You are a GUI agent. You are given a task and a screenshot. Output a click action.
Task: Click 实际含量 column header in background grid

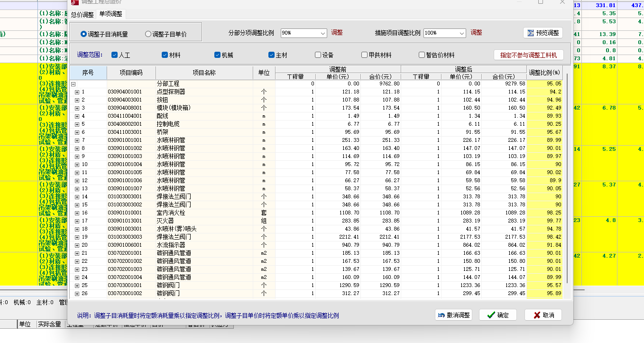[50, 324]
